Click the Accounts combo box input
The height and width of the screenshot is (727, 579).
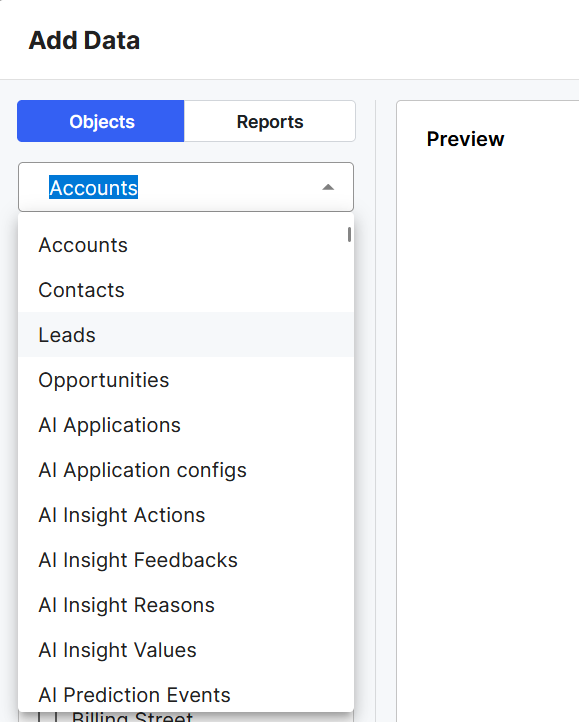186,187
